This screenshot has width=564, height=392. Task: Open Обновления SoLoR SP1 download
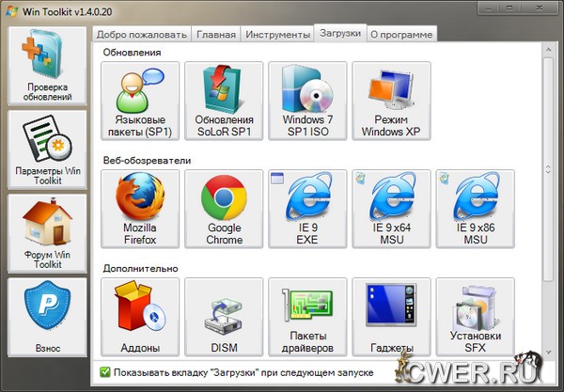click(x=224, y=101)
